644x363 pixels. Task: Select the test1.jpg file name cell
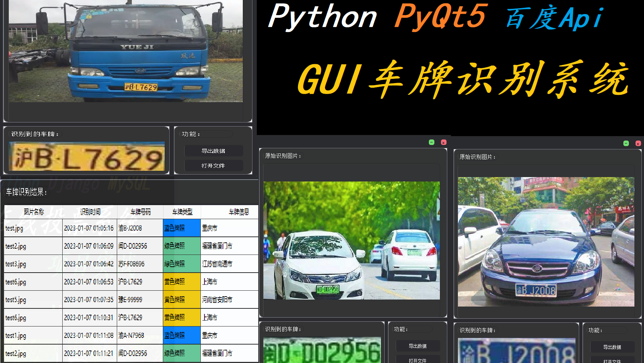33,335
